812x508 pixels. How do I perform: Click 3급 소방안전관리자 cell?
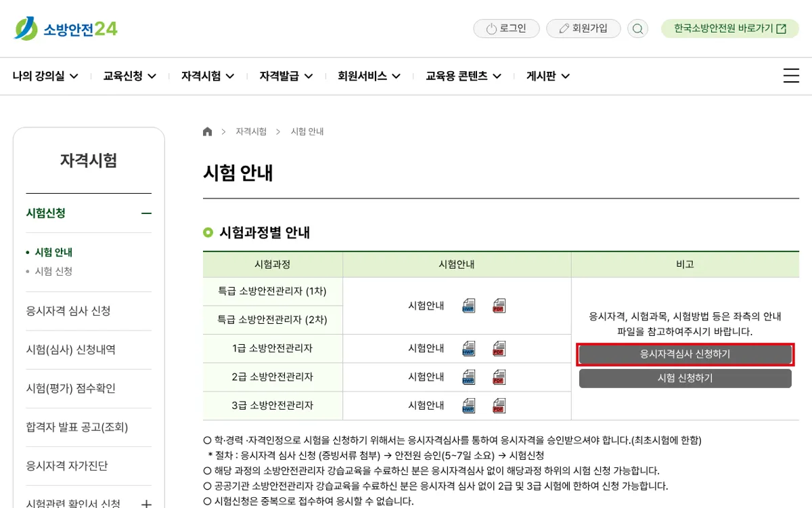[272, 405]
